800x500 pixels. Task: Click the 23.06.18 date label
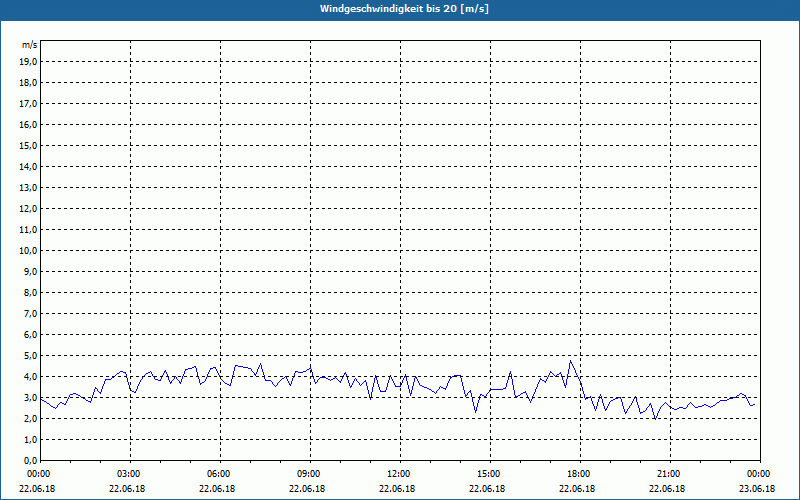pos(757,489)
